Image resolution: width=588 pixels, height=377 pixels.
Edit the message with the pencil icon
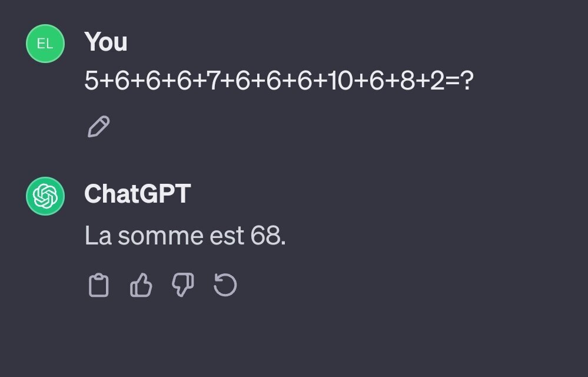tap(98, 127)
